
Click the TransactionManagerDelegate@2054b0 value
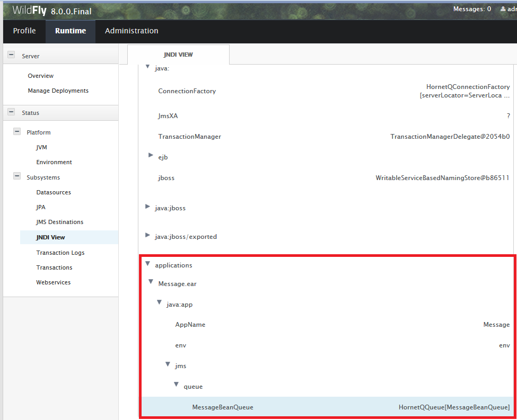[450, 137]
